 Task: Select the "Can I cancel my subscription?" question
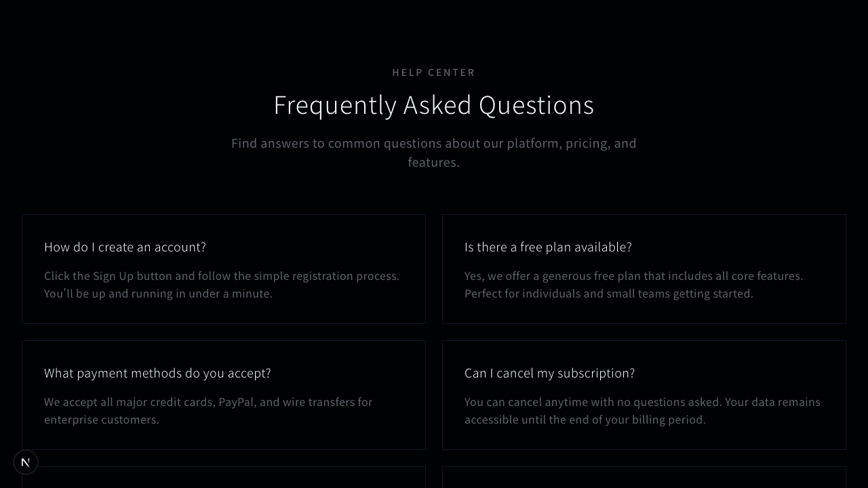point(549,373)
